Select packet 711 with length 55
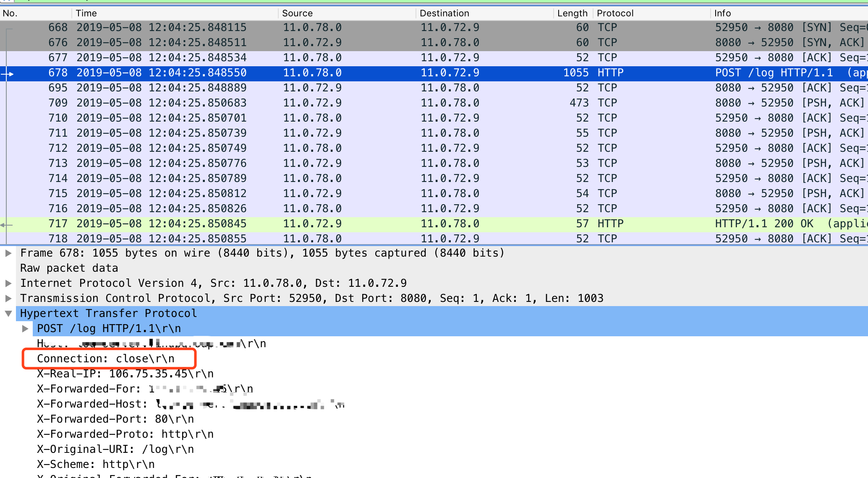The height and width of the screenshot is (478, 868). coord(434,133)
